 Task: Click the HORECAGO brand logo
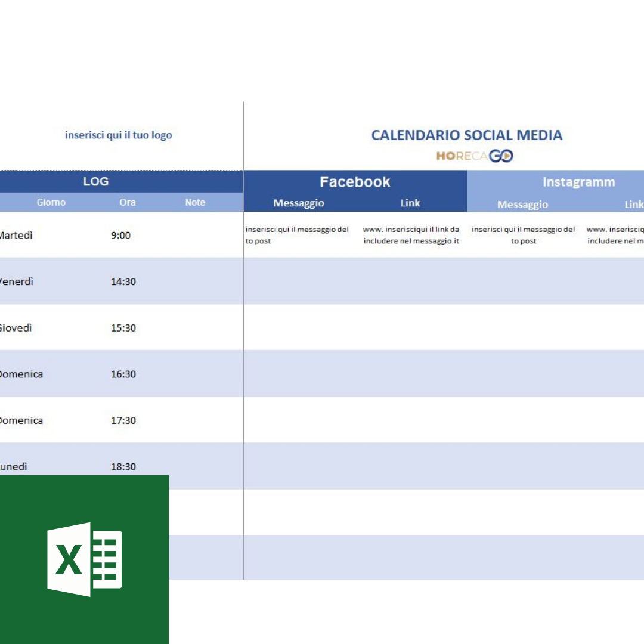click(475, 156)
